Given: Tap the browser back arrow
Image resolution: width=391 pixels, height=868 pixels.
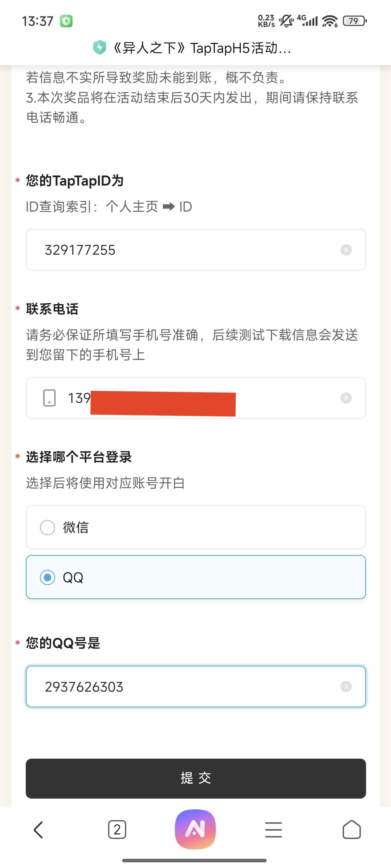Looking at the screenshot, I should [x=39, y=829].
